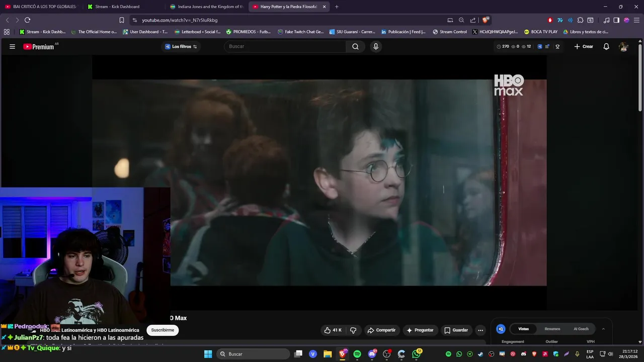Switch to the Resumen tab
The height and width of the screenshot is (362, 644).
tap(552, 329)
